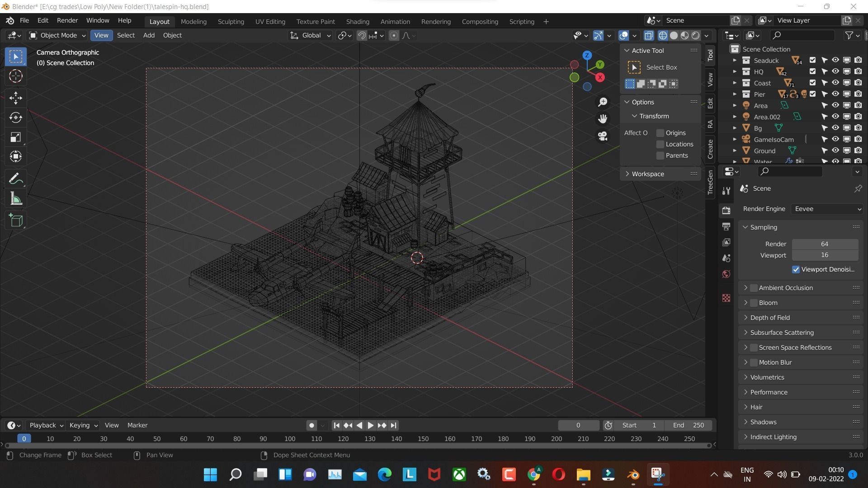Click the play animation button
This screenshot has height=488, width=868.
tap(370, 425)
